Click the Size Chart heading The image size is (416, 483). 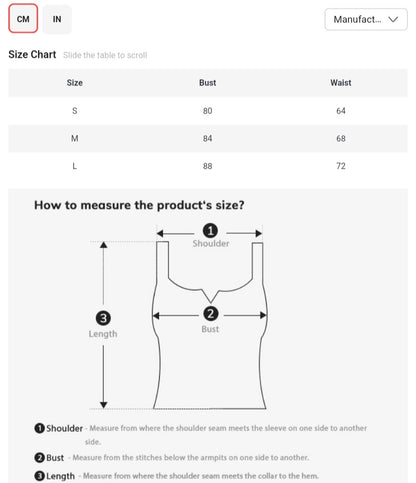32,54
